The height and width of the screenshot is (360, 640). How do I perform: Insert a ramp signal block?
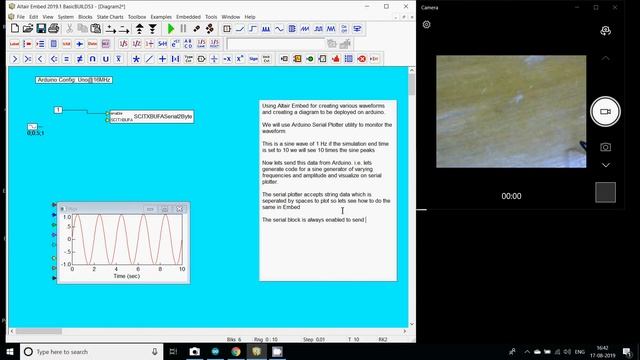240,29
